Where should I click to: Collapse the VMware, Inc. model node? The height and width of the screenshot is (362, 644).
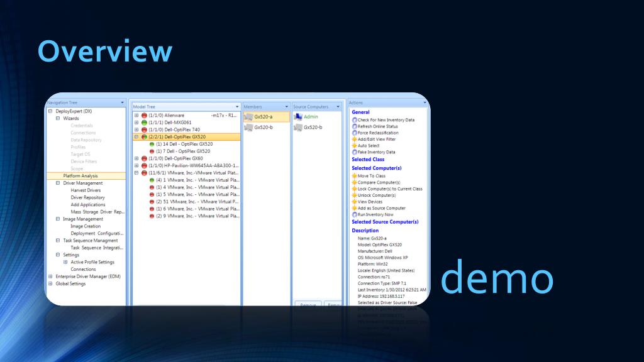coord(136,173)
